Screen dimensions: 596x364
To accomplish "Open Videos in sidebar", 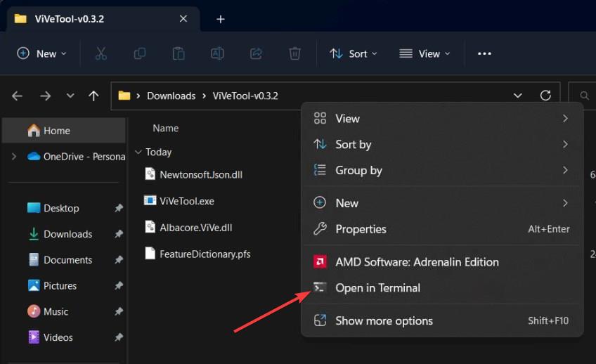I will click(58, 337).
